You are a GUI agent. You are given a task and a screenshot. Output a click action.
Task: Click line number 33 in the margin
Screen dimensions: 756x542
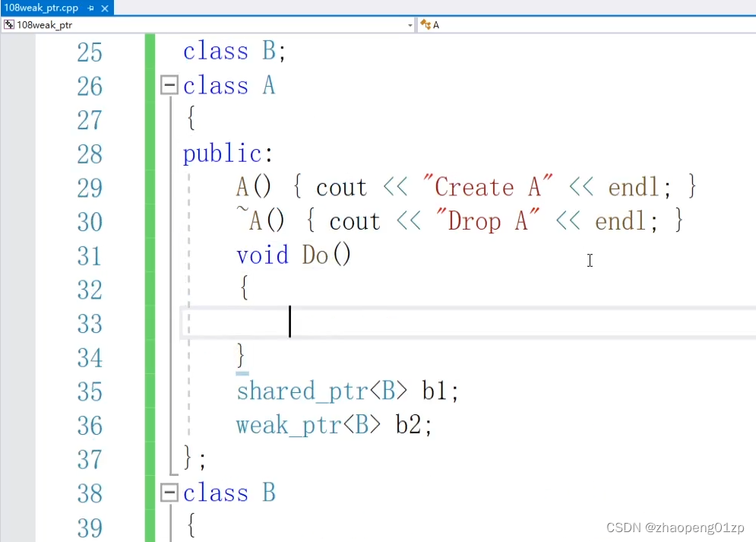(90, 324)
